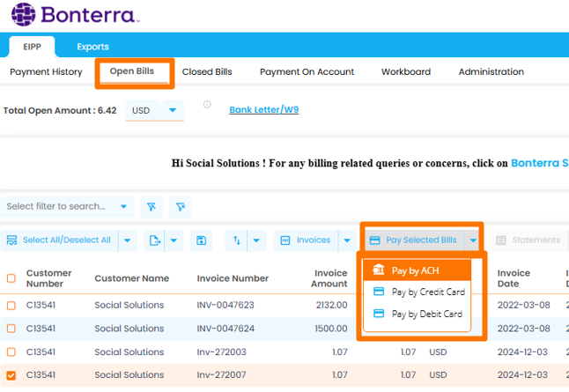Toggle the header select-all checkbox
The image size is (569, 392).
point(11,278)
